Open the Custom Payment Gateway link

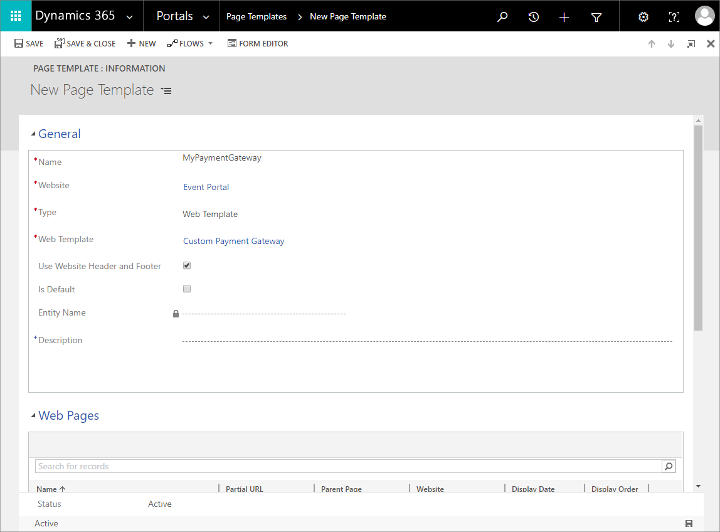tap(234, 241)
